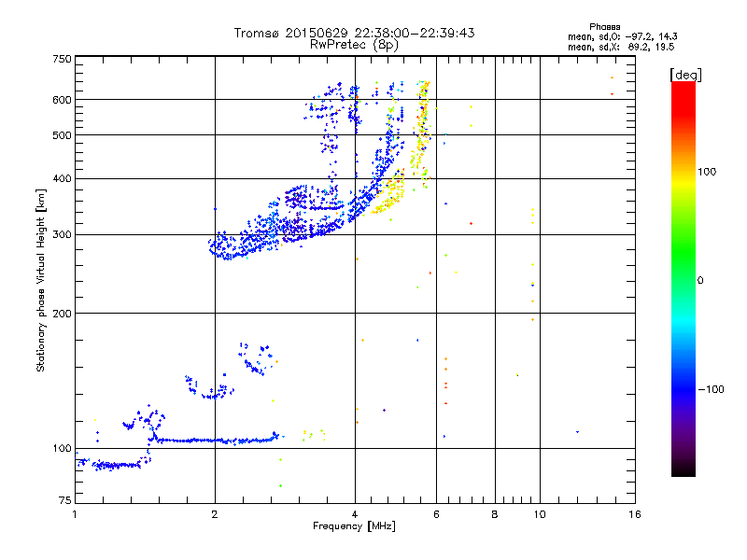Screen dimensions: 747x560
Task: Click the '4' frequency axis tick label
Action: [355, 514]
